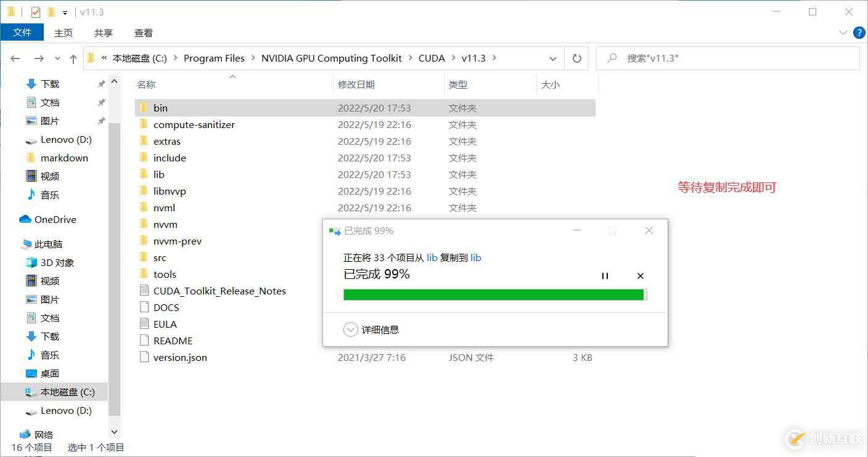Image resolution: width=868 pixels, height=457 pixels.
Task: Expand the path chevron after v11.3
Action: coord(494,58)
